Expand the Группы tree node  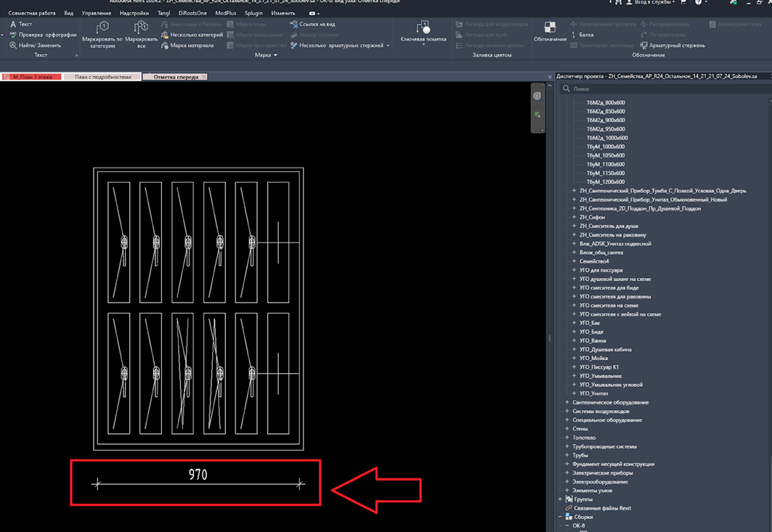pyautogui.click(x=560, y=499)
